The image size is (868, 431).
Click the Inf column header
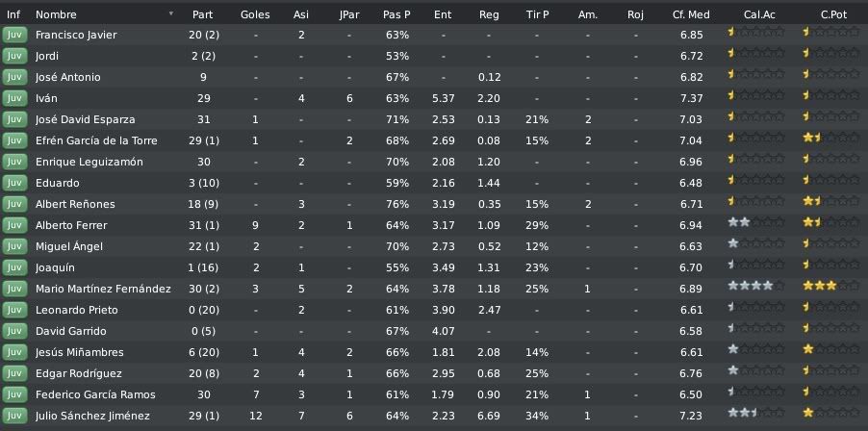coord(13,15)
